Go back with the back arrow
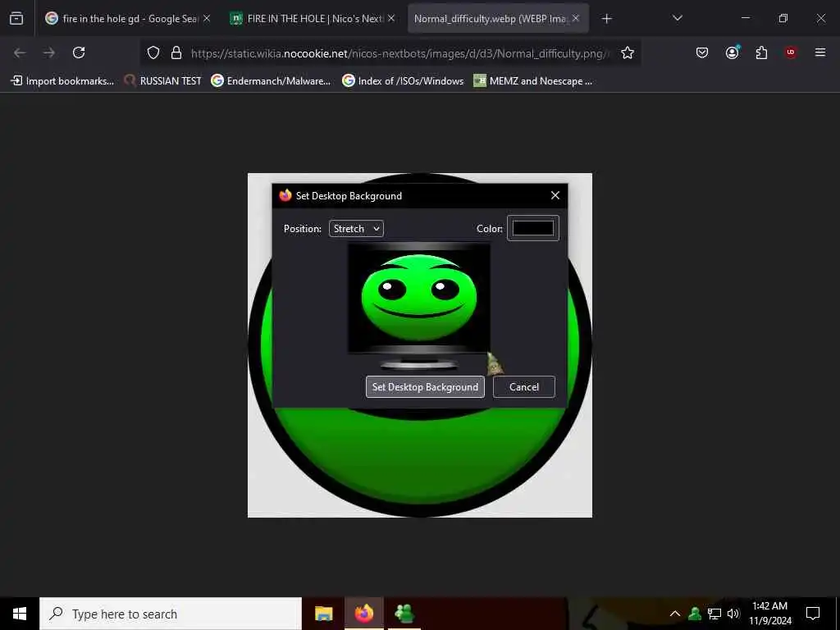 [20, 52]
